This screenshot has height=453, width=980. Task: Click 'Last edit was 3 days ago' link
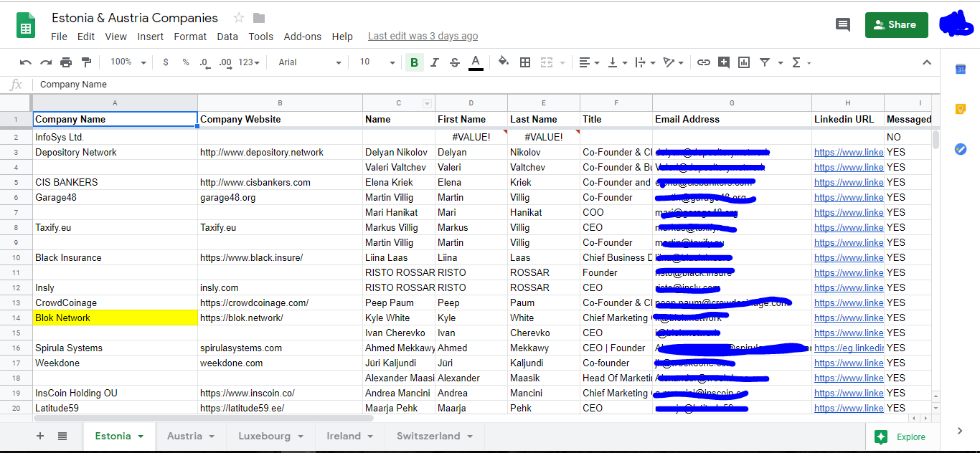pyautogui.click(x=423, y=36)
